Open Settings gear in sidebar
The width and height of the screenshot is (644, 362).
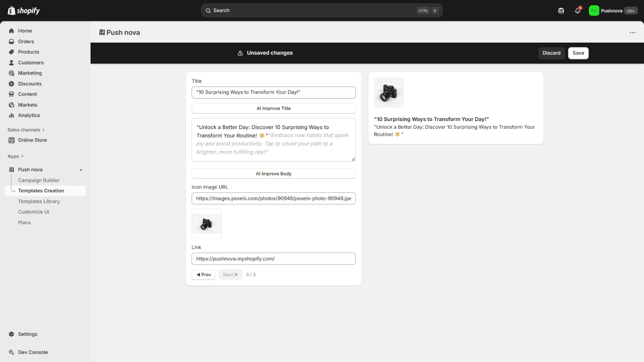(11, 334)
